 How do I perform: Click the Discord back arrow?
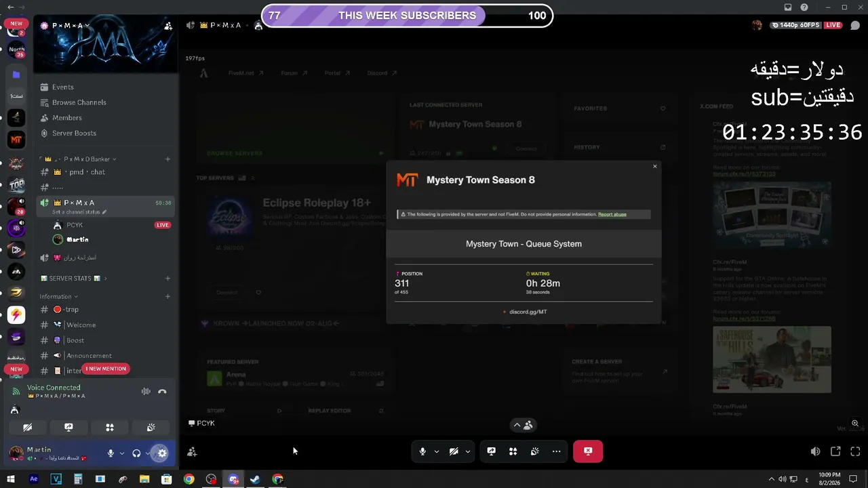click(10, 7)
